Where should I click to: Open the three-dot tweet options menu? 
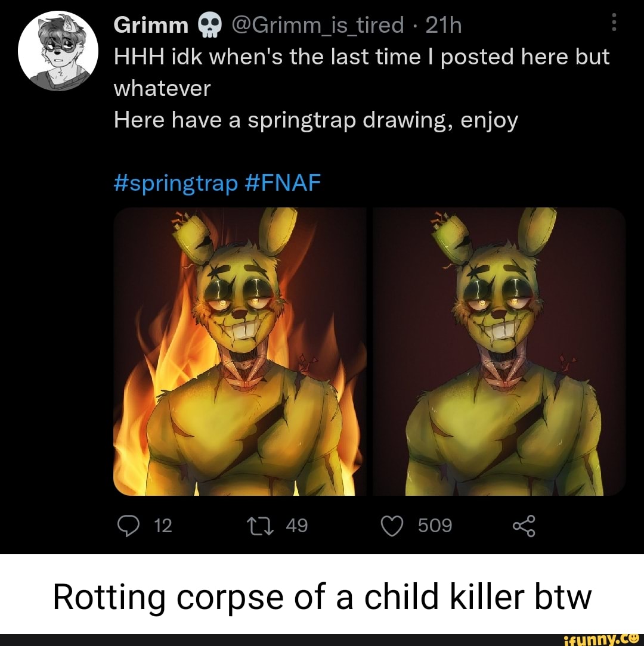point(615,23)
